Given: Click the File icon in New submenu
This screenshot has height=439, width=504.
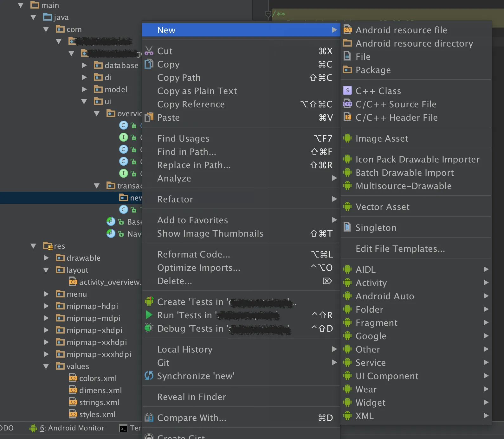Looking at the screenshot, I should click(347, 56).
